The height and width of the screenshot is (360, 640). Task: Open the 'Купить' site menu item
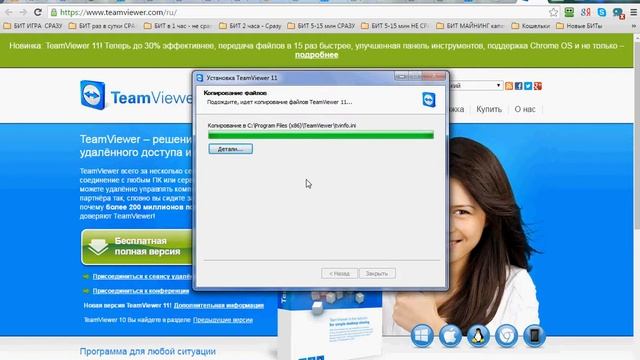click(489, 109)
